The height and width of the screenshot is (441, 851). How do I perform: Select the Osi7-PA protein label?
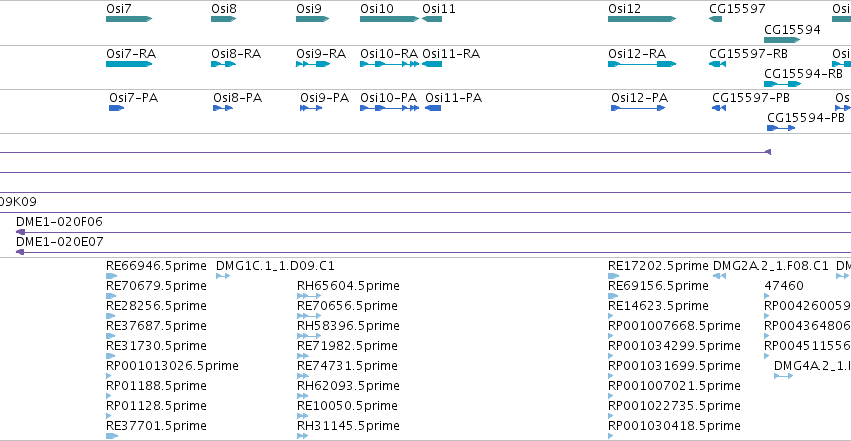[x=134, y=98]
